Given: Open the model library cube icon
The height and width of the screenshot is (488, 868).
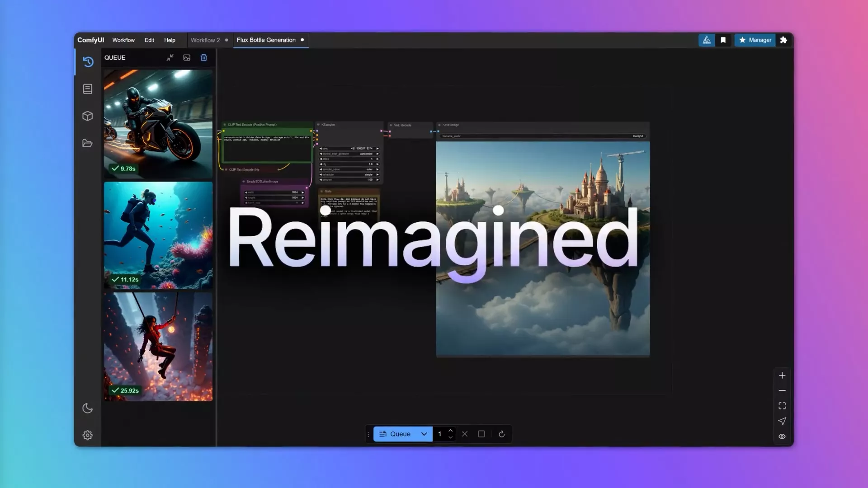Looking at the screenshot, I should coord(88,116).
